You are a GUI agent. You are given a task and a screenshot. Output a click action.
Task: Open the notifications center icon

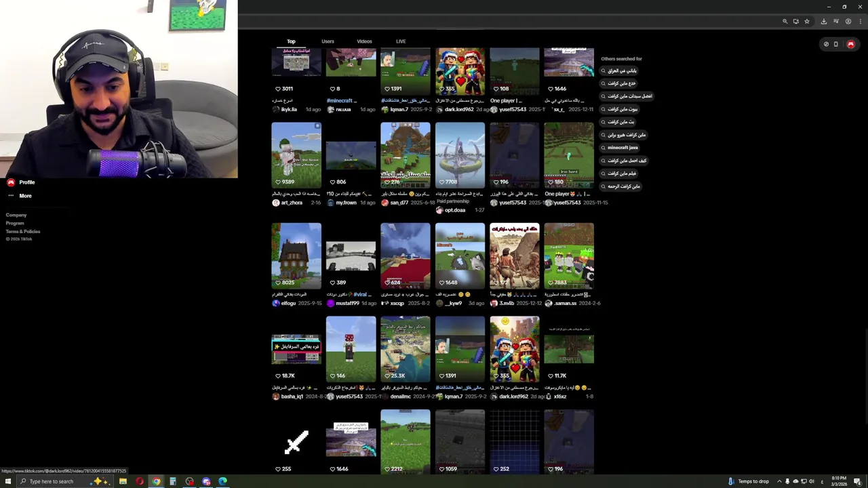click(x=857, y=481)
